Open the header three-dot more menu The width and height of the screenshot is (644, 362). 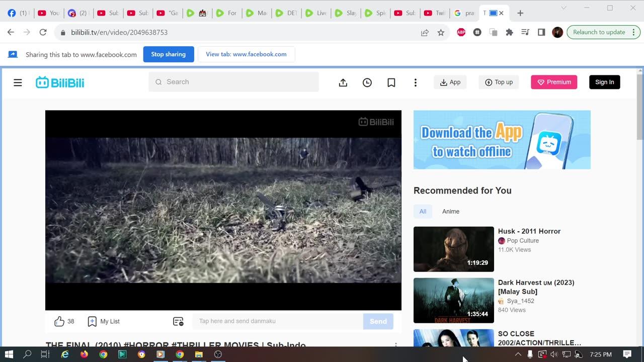pos(415,82)
